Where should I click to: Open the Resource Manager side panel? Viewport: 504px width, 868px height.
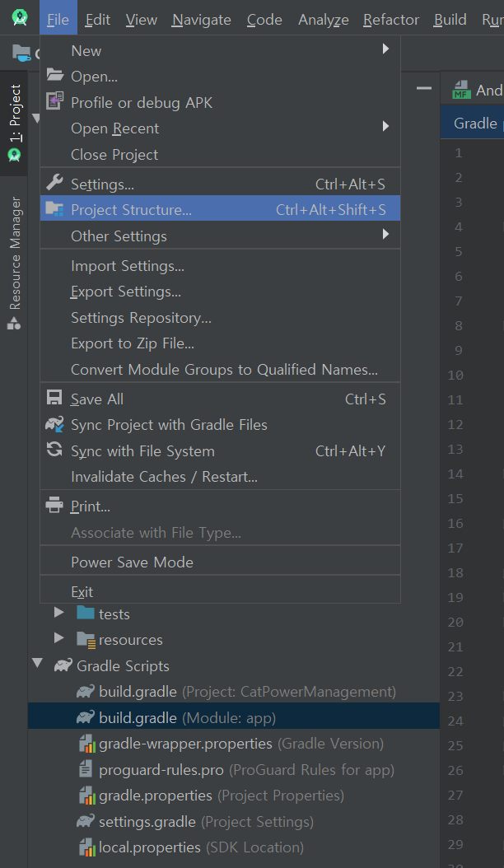[15, 262]
